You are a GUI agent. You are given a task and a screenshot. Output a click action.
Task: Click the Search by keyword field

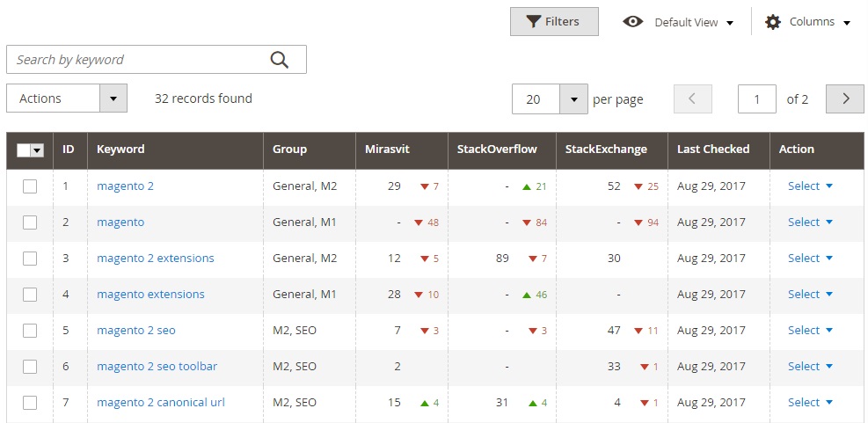click(x=136, y=60)
